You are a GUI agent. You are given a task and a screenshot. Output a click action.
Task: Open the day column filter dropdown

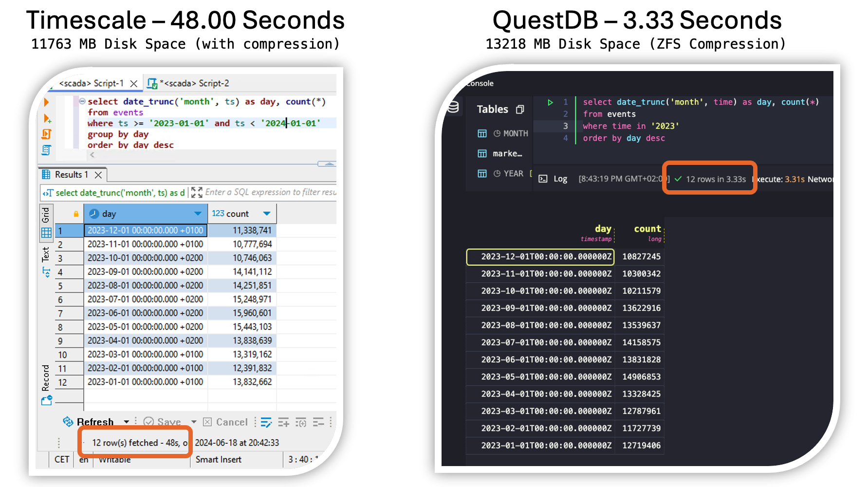pyautogui.click(x=198, y=214)
